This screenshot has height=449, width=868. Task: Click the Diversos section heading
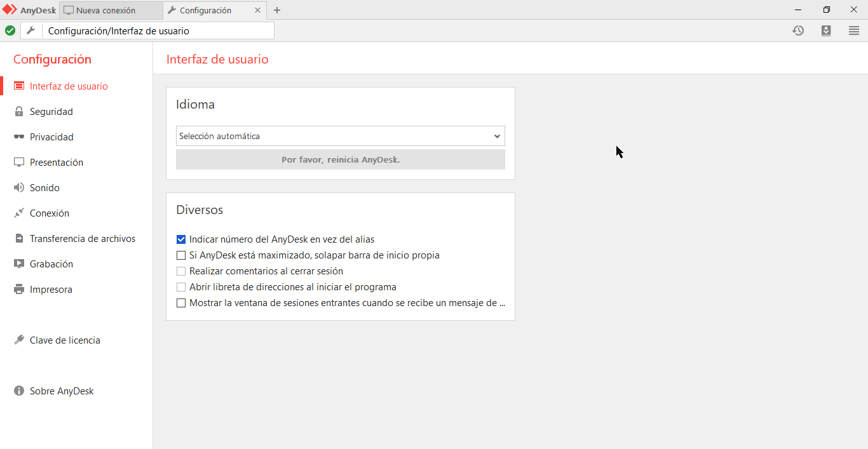(200, 210)
